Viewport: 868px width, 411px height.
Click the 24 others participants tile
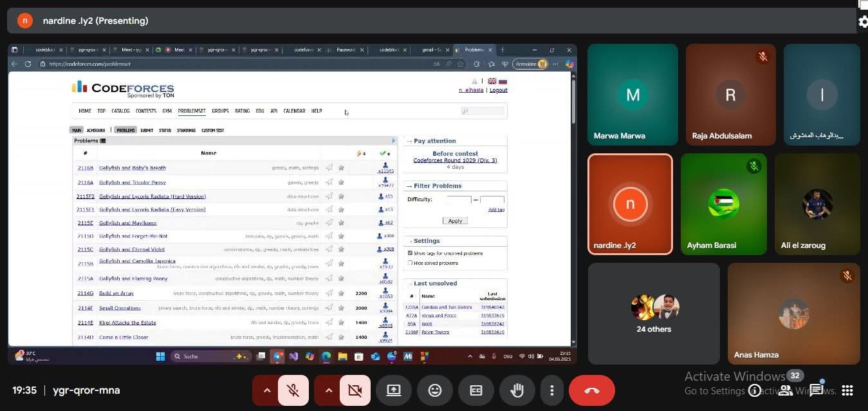point(654,314)
